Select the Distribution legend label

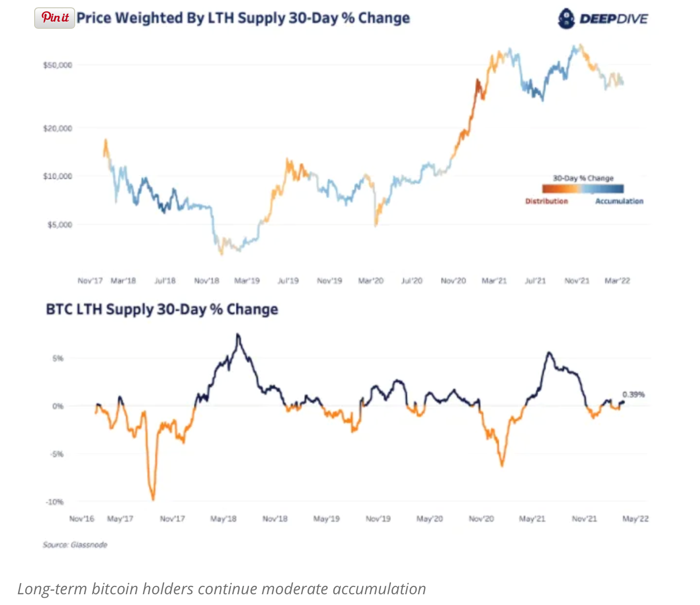pyautogui.click(x=546, y=201)
